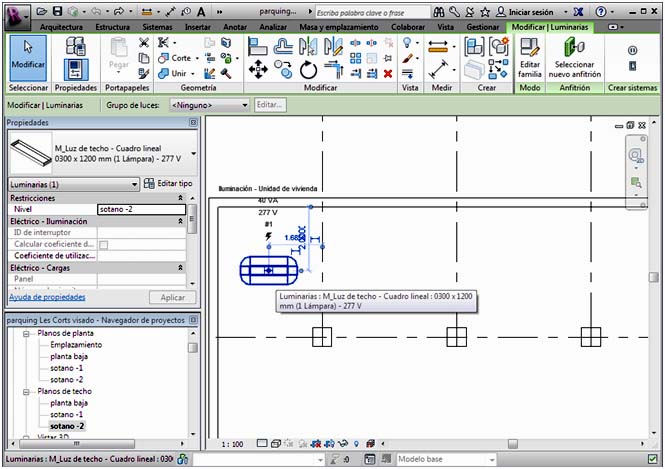Collapse the Restricciones properties section
The height and width of the screenshot is (469, 665).
click(180, 198)
